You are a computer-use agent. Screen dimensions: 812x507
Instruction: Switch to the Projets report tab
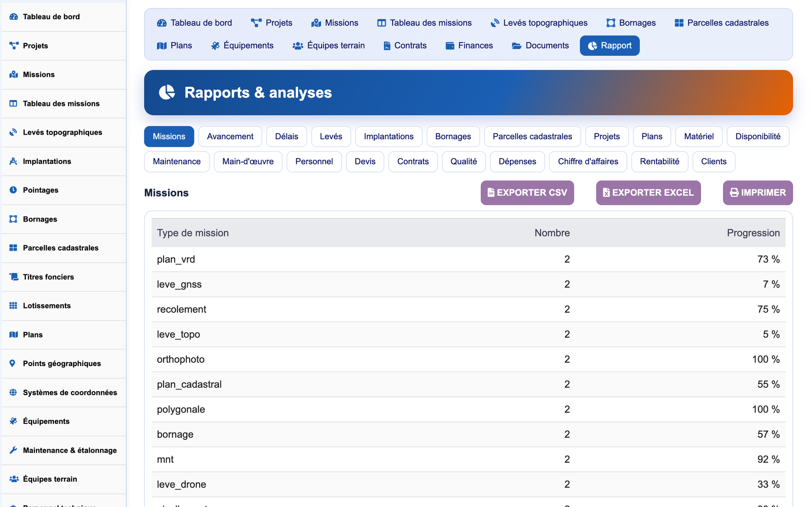(x=607, y=136)
